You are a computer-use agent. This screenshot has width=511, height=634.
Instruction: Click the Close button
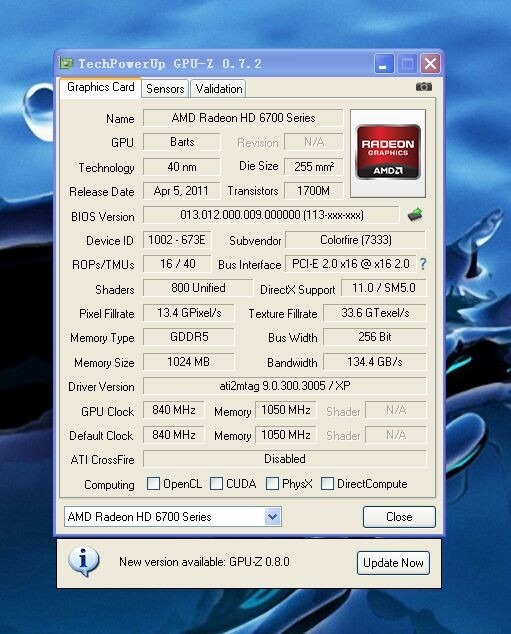pos(399,517)
